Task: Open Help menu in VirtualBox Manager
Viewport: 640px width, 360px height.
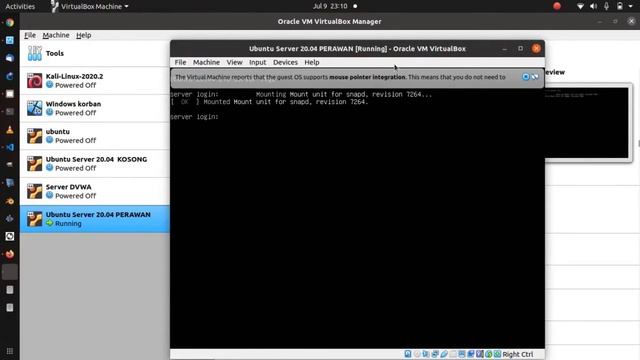Action: pos(84,35)
